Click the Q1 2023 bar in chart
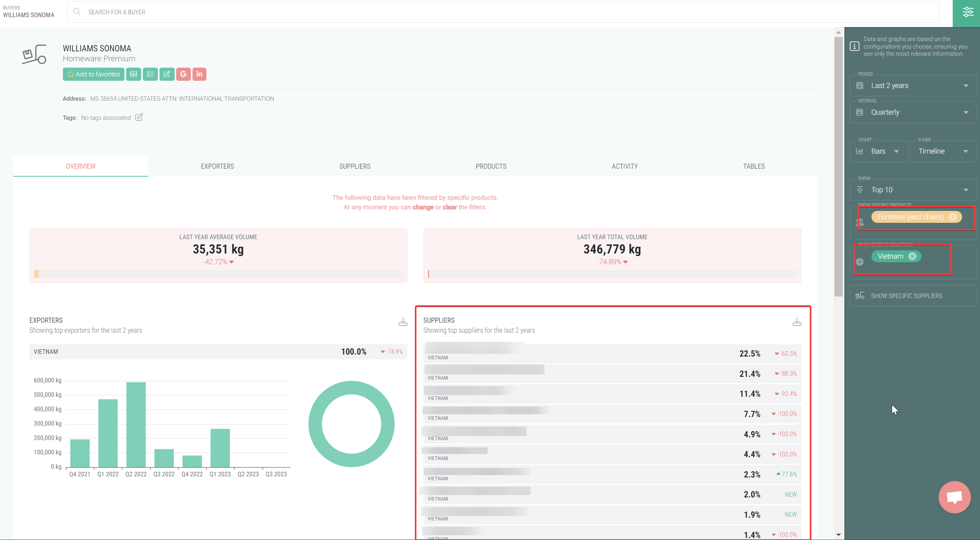The height and width of the screenshot is (540, 980). pyautogui.click(x=220, y=448)
